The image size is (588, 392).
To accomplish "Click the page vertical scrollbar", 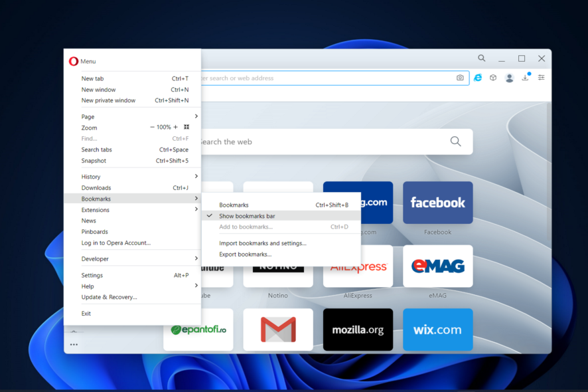I will coord(549,171).
